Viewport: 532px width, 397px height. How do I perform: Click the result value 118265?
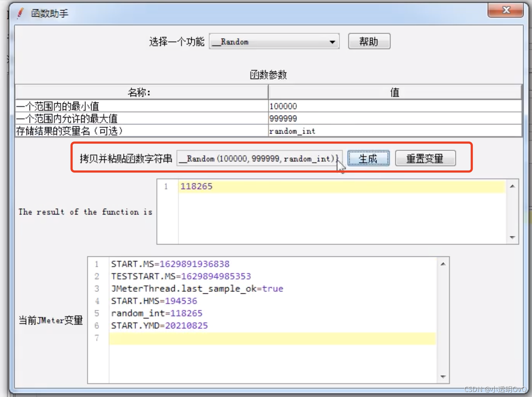[x=196, y=186]
